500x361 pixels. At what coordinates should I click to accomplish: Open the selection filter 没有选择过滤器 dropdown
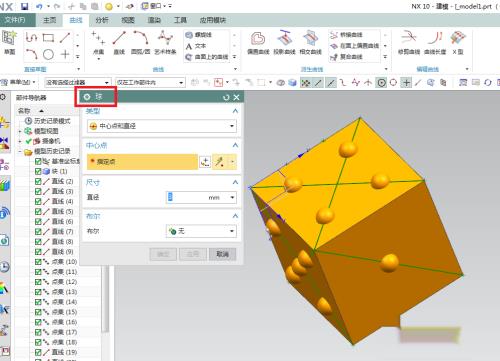coord(78,82)
